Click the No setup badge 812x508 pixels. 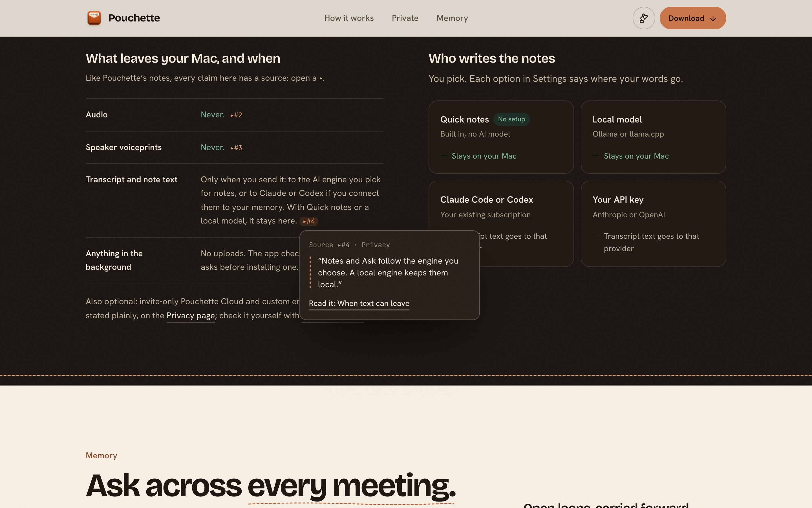511,119
